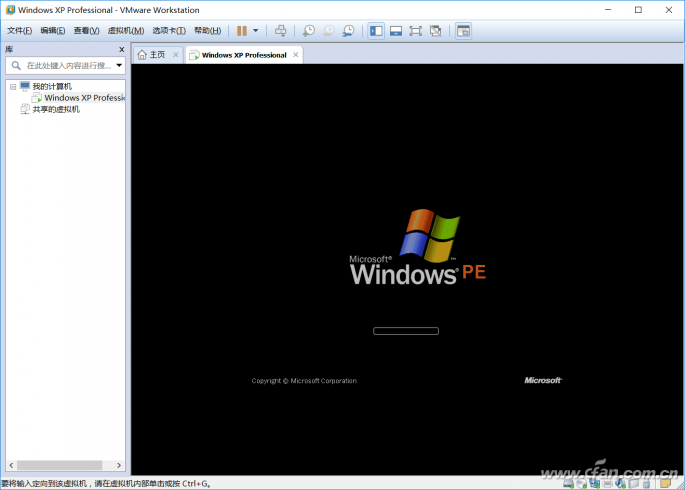Select 我的计算机 in the library tree
The width and height of the screenshot is (685, 490).
(52, 86)
